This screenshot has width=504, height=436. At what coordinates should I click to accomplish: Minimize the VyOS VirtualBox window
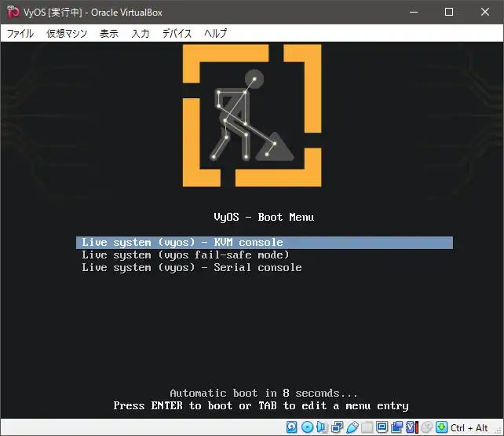point(414,12)
